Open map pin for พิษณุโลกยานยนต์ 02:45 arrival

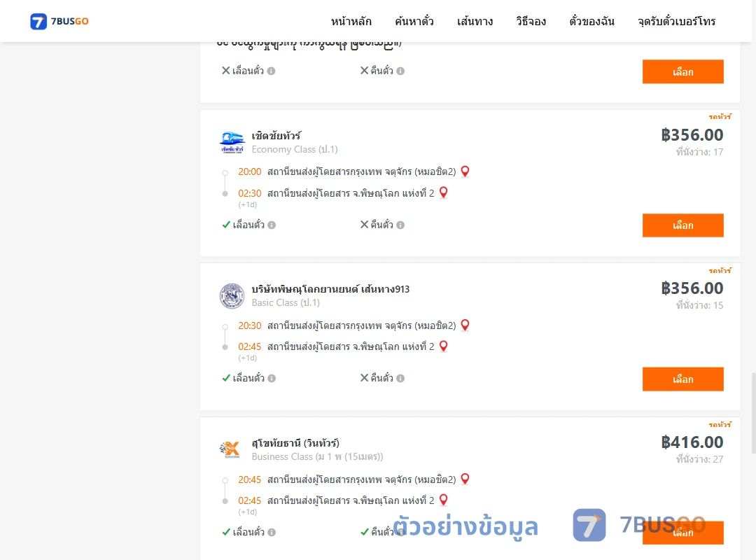[444, 346]
